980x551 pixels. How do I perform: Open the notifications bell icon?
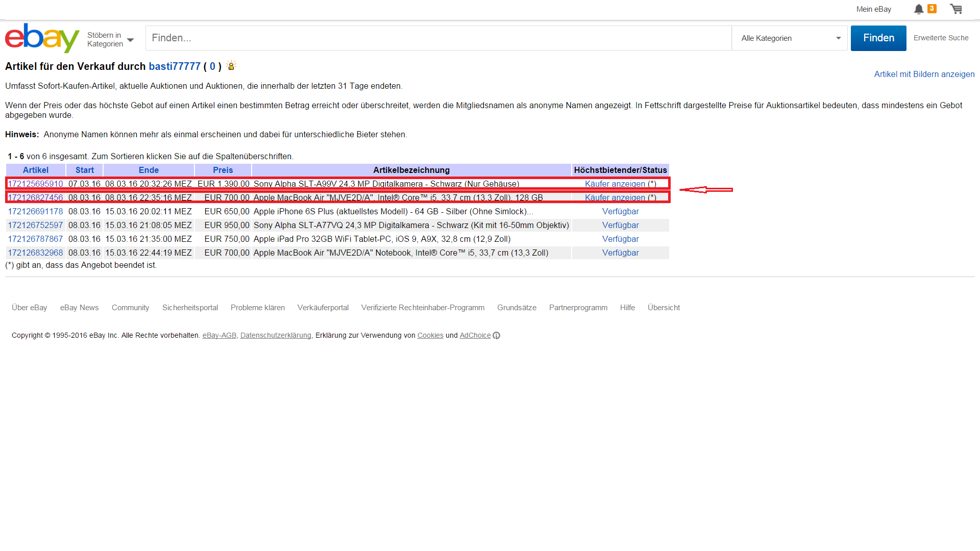[x=919, y=9]
